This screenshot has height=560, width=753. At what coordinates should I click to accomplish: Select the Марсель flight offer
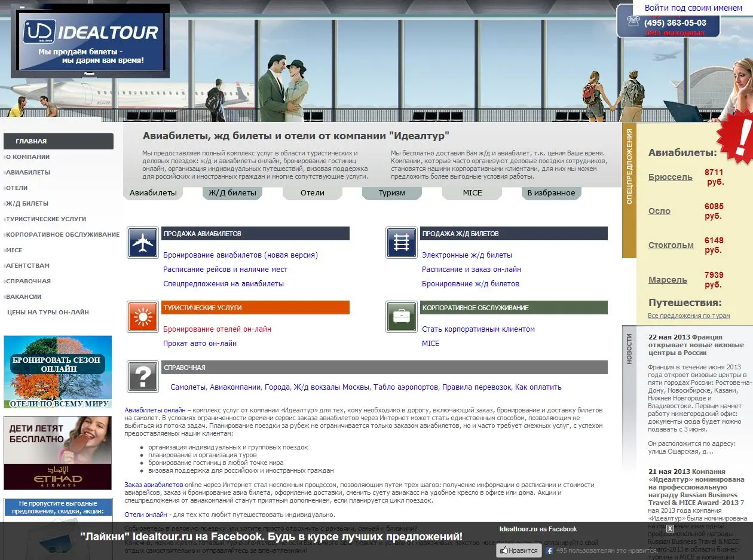(x=668, y=280)
